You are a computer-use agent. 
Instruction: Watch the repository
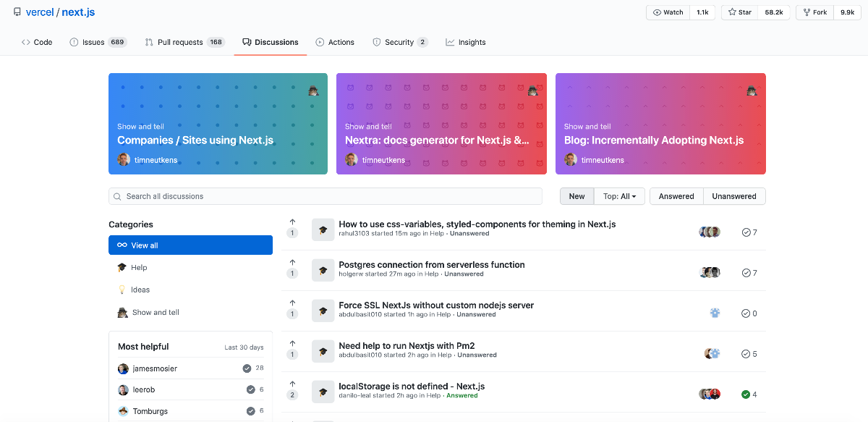pos(668,12)
